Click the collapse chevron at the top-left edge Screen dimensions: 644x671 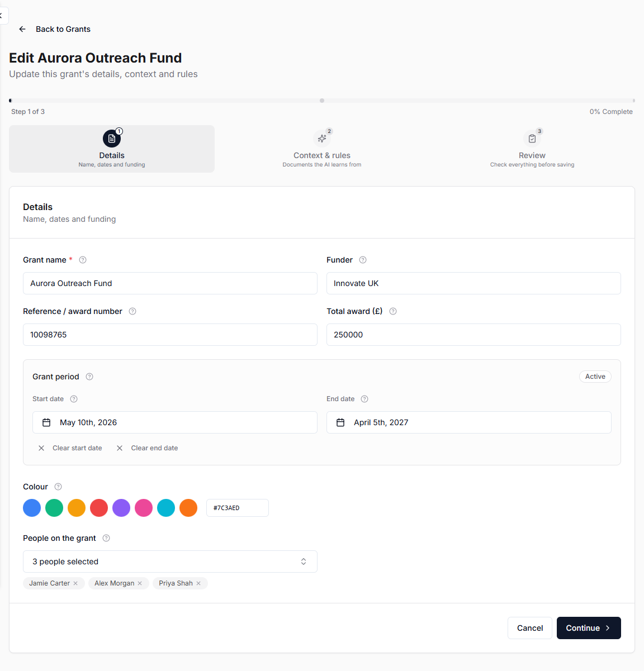pyautogui.click(x=2, y=16)
